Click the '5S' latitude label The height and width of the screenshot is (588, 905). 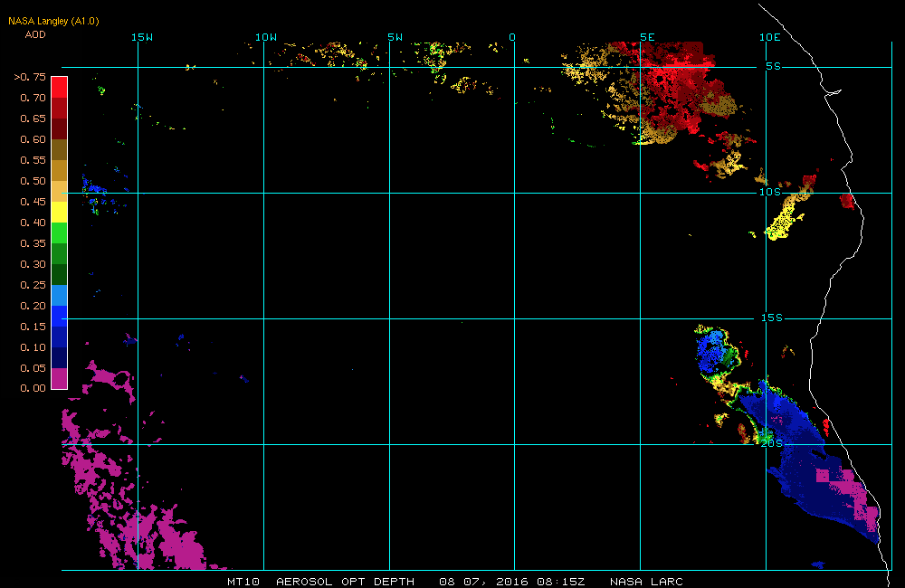coord(774,67)
